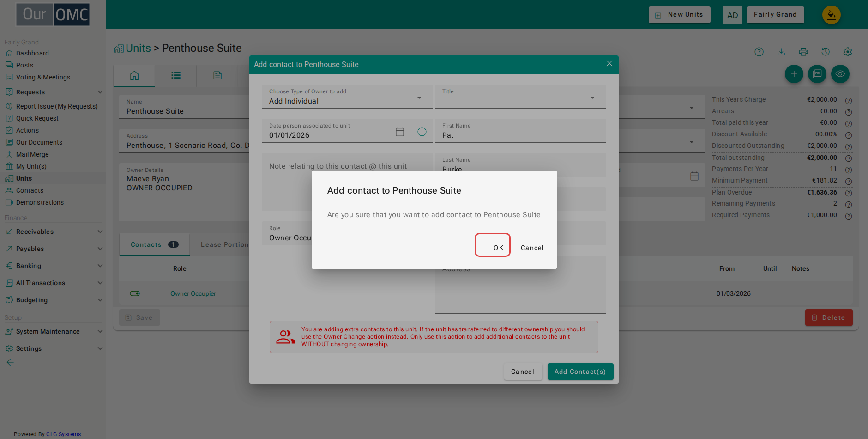Cancel the Add contact form

pyautogui.click(x=523, y=372)
